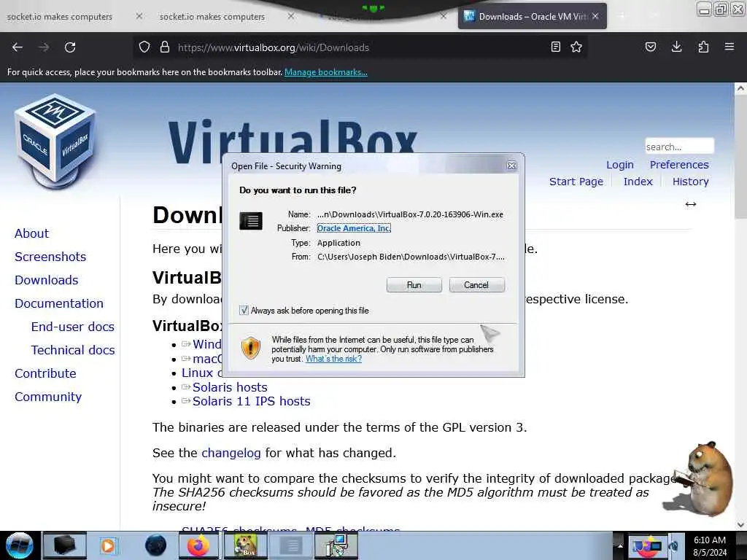Open the Windows Start orb
The width and height of the screenshot is (747, 560).
[19, 545]
